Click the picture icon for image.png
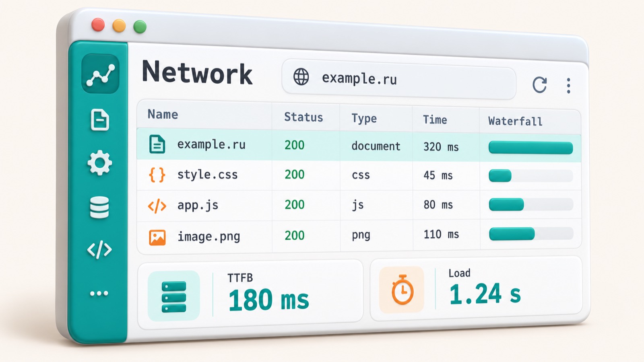644x362 pixels. click(x=157, y=237)
